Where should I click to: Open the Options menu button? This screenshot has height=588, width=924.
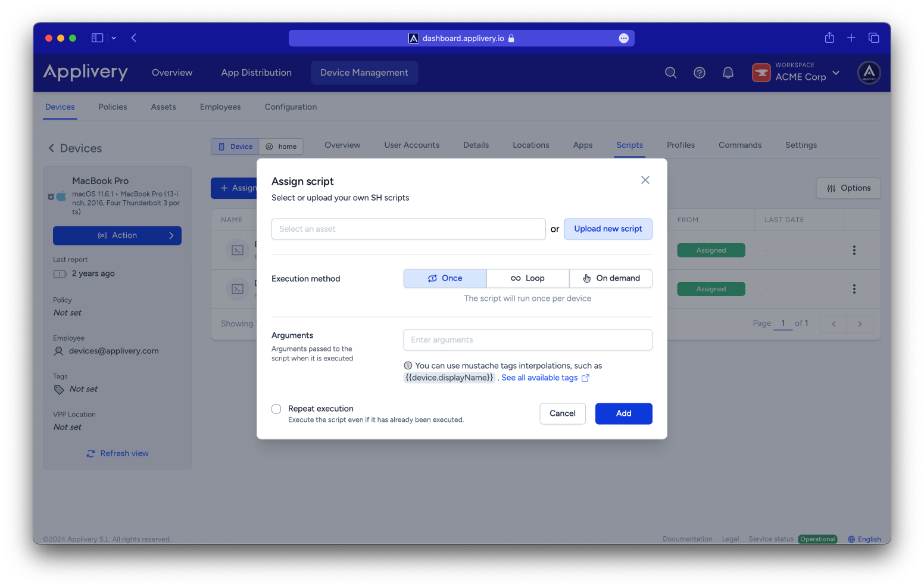848,188
